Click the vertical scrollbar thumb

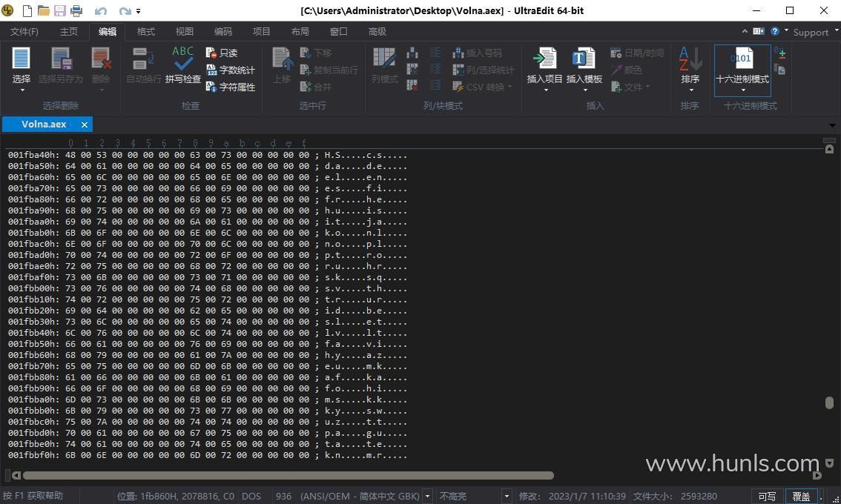point(829,402)
